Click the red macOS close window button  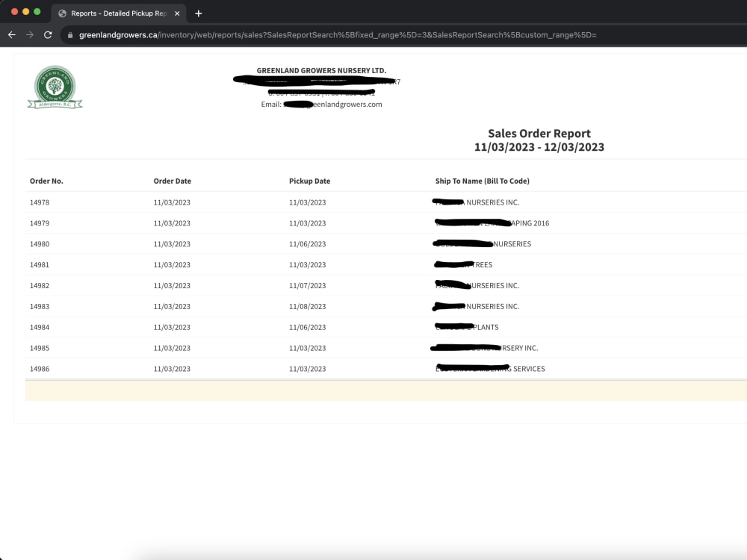(x=14, y=11)
